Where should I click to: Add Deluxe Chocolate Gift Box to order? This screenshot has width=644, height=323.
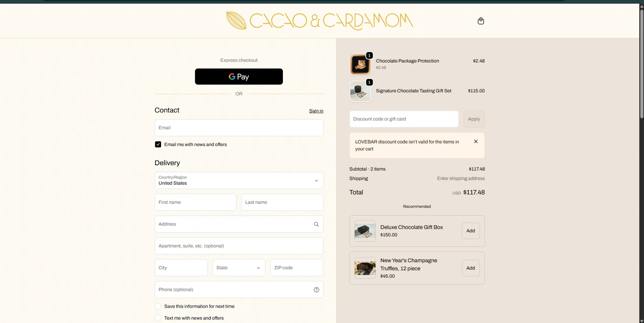coord(471,231)
